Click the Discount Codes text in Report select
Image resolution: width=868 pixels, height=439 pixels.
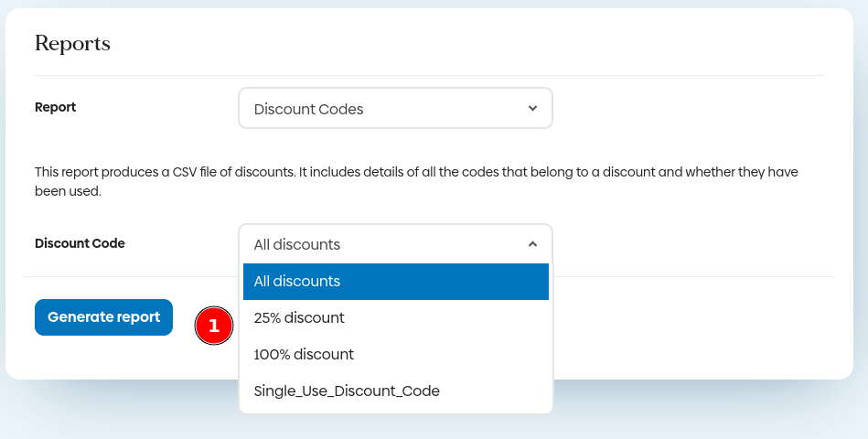308,109
